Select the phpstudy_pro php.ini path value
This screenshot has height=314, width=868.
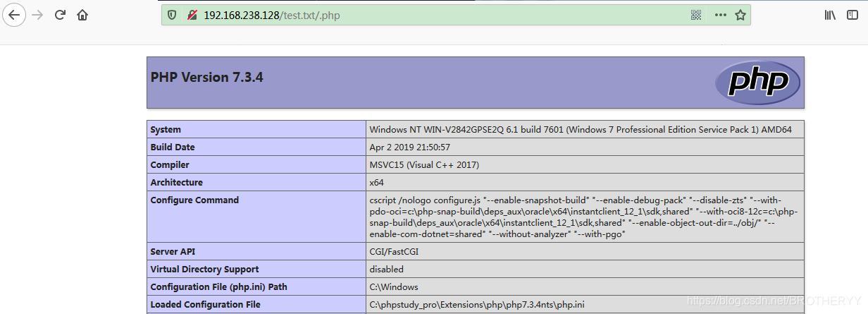pos(477,305)
